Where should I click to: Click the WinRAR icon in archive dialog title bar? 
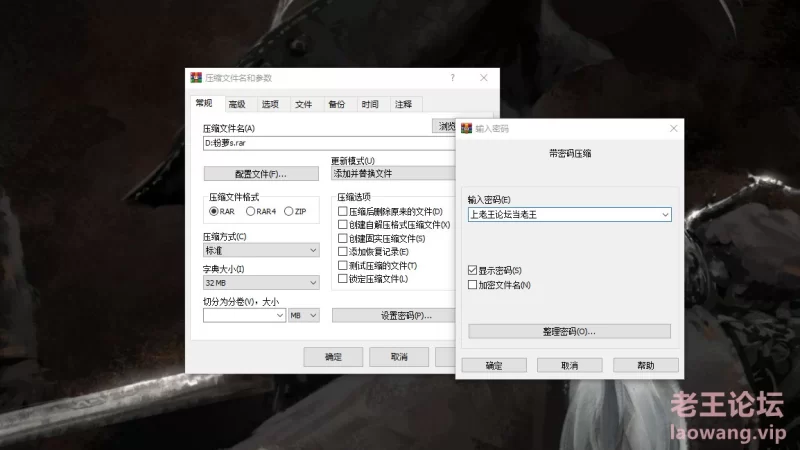pos(196,78)
